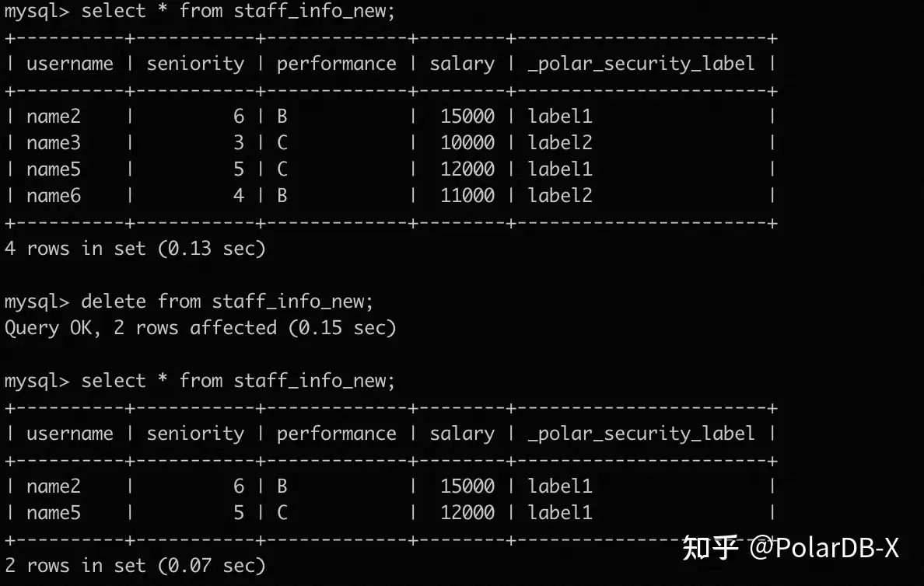Click _polar_security_label header in the second table
This screenshot has width=924, height=586.
641,434
